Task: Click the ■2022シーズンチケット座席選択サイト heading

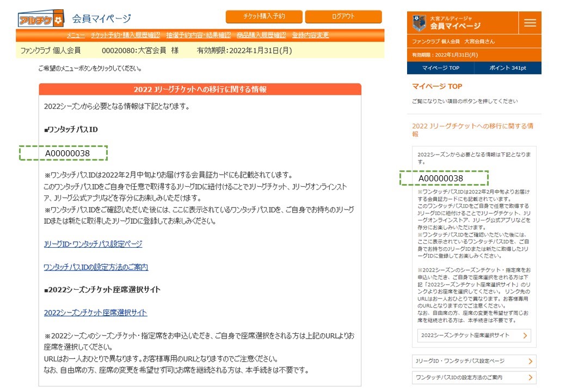Action: click(x=102, y=290)
